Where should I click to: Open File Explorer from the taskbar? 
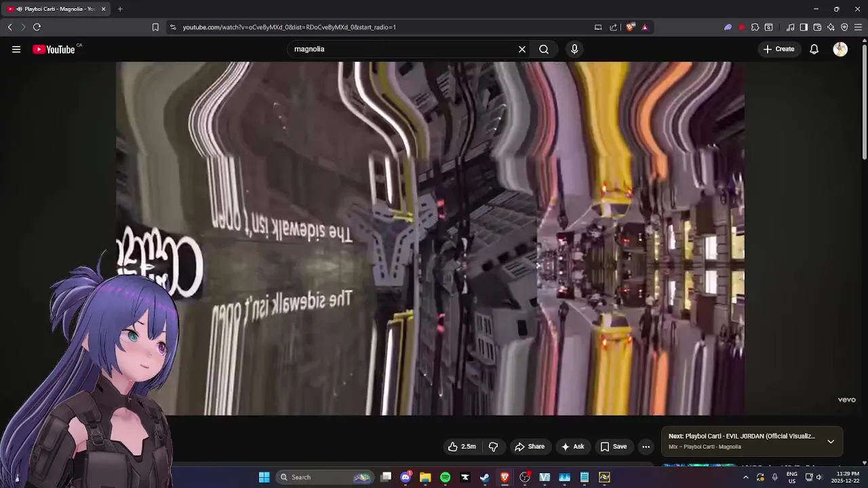click(425, 477)
